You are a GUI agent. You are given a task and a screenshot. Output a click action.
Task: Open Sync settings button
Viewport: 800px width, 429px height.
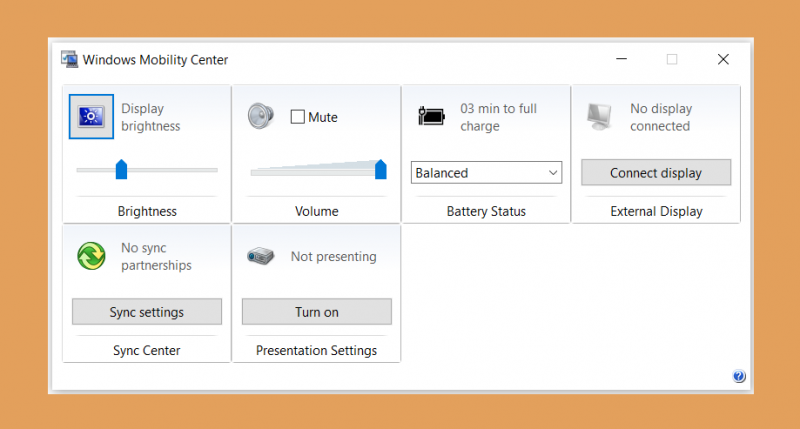tap(147, 312)
